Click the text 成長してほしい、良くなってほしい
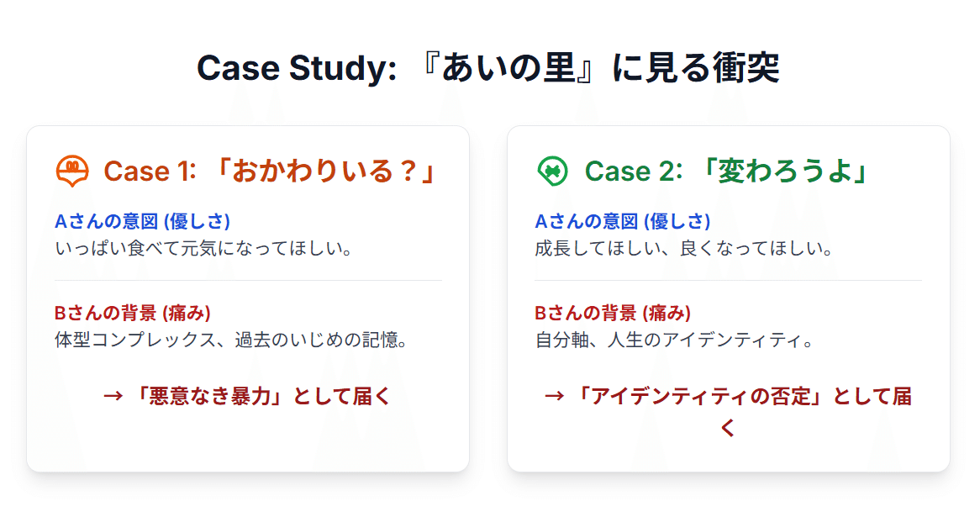Screen dimensions: 980x517 (683, 249)
